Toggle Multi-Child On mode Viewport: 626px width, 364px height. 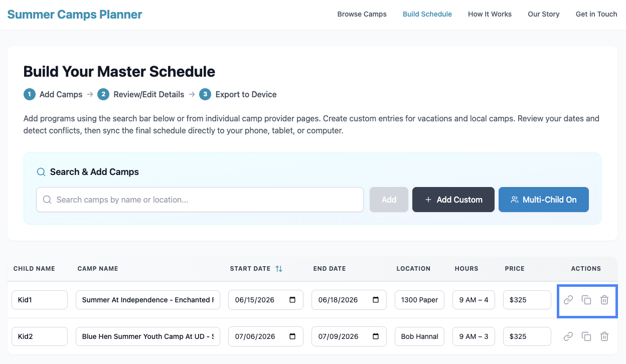click(543, 200)
